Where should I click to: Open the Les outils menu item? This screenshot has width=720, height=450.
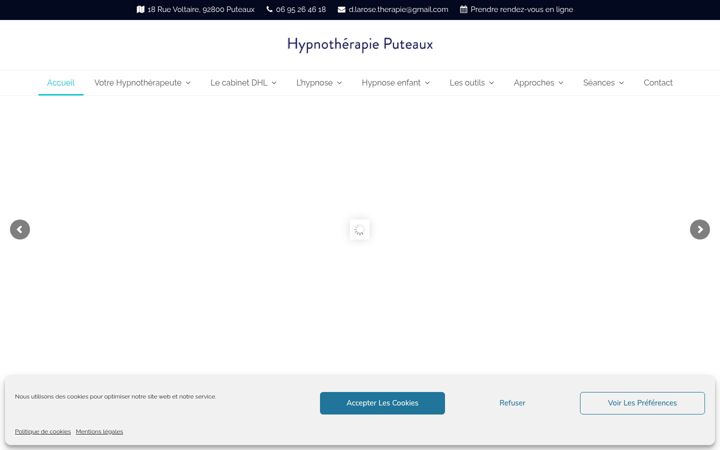467,83
